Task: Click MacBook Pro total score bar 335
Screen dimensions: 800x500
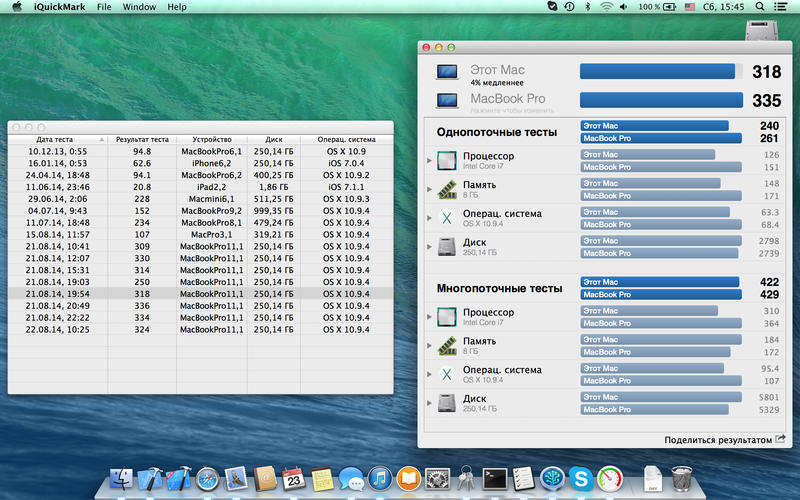Action: click(661, 100)
